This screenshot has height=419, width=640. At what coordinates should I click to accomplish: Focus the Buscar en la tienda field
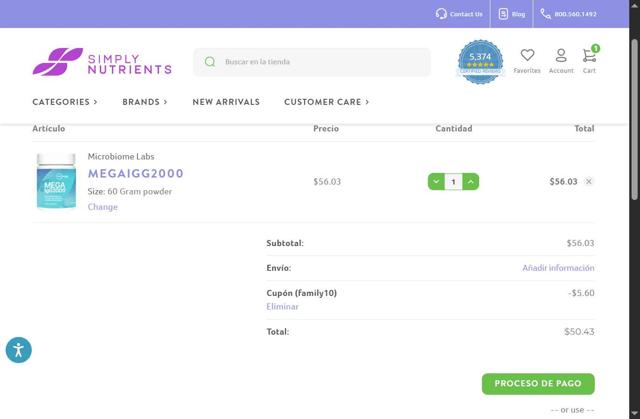(312, 62)
